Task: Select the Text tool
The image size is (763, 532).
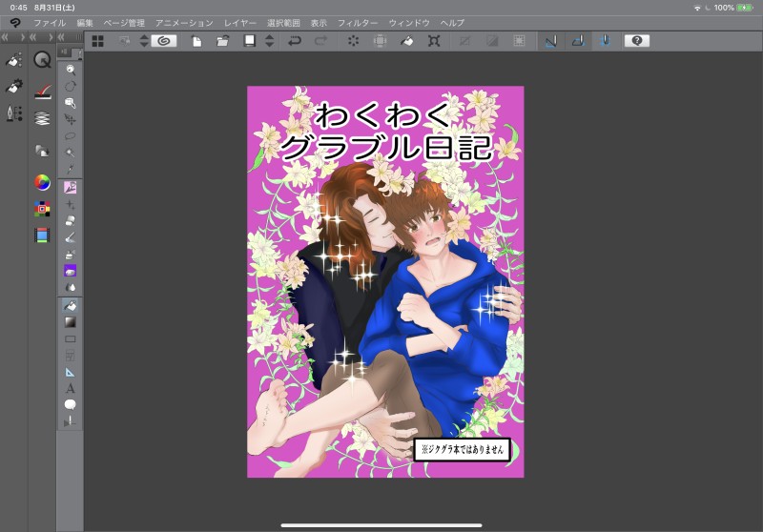Action: (x=71, y=389)
